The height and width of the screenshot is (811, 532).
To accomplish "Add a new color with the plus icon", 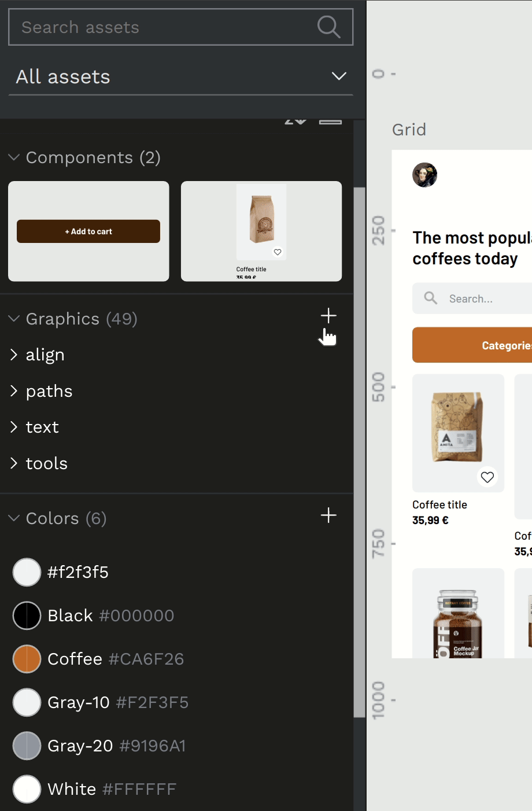I will [328, 515].
